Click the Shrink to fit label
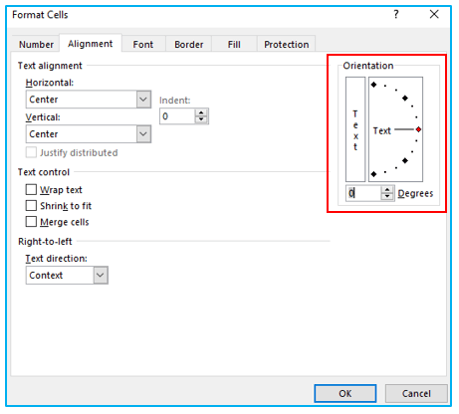Screen dimensions: 459x414 (x=66, y=206)
